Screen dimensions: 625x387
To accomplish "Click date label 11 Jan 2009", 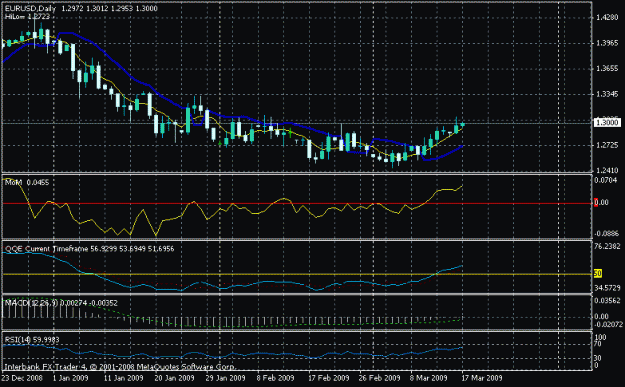I will [x=123, y=378].
